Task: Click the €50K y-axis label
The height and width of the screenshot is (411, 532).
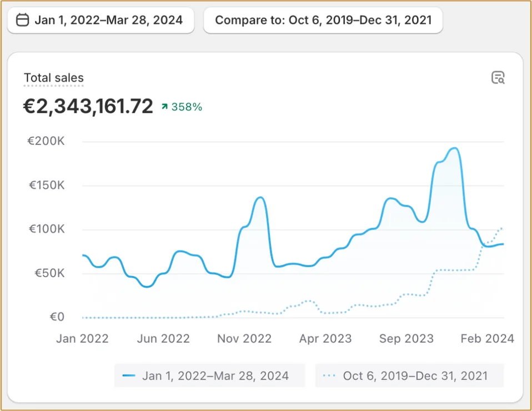Action: 49,273
